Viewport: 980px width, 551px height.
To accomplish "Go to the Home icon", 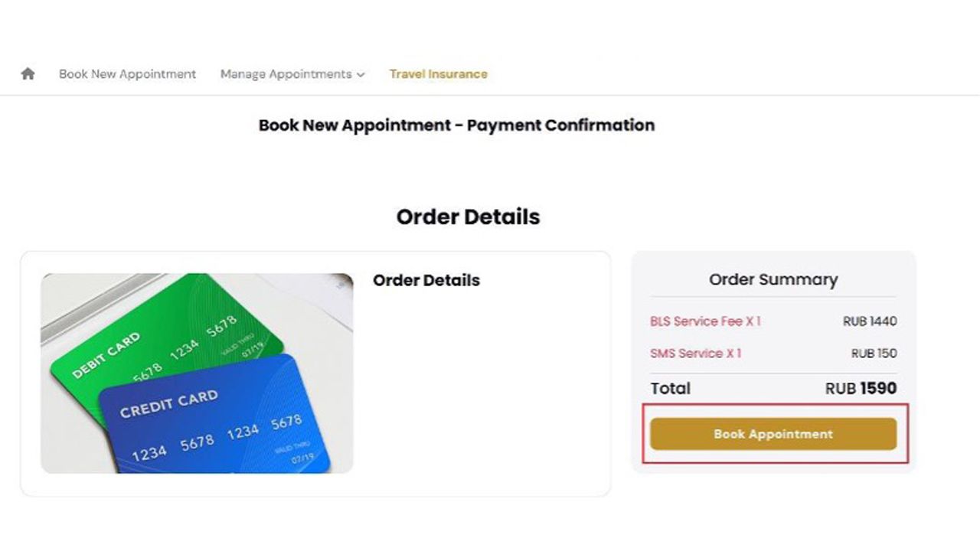I will point(28,73).
